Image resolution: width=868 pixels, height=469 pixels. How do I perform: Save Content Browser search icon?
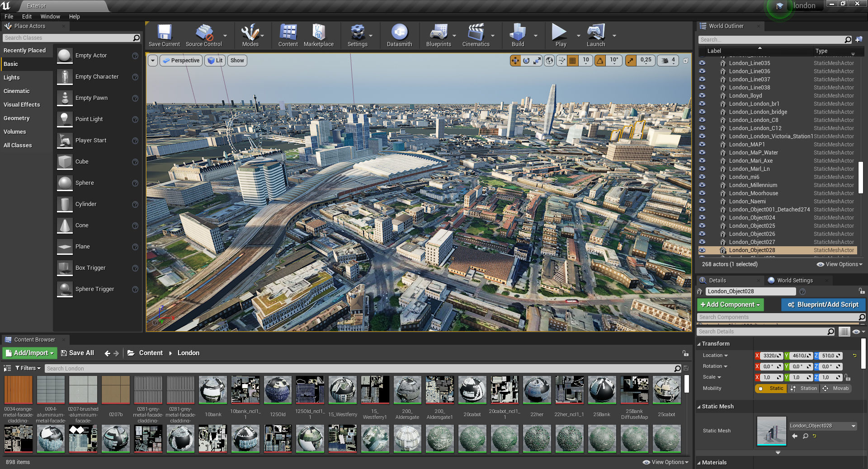[686, 369]
